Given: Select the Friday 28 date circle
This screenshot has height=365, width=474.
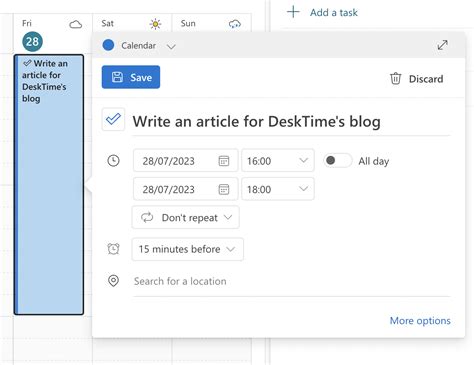Looking at the screenshot, I should (x=32, y=42).
